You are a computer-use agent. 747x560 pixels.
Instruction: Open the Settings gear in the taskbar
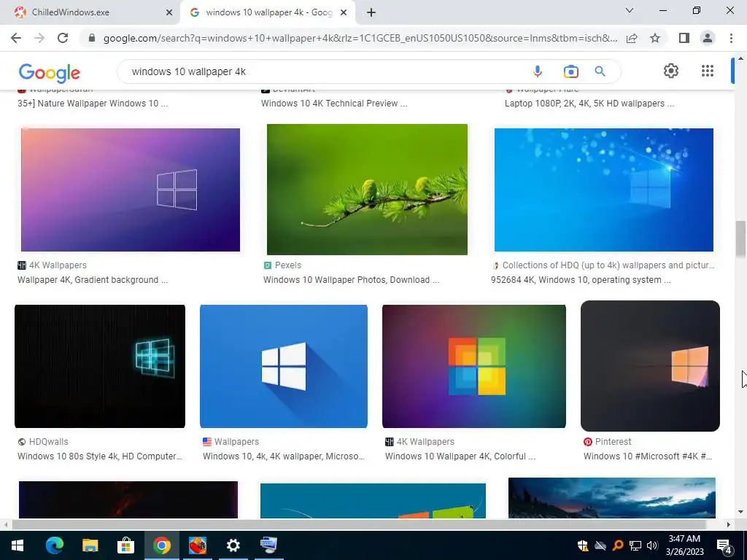tap(233, 545)
